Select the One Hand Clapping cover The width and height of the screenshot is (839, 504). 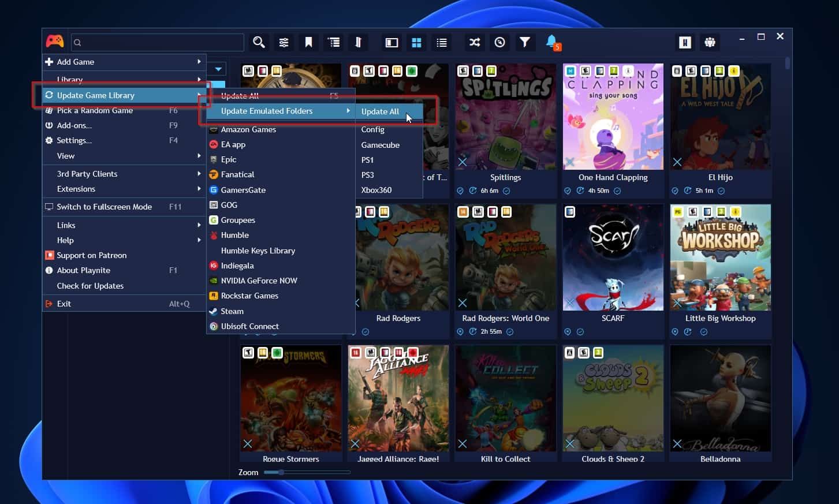(613, 117)
